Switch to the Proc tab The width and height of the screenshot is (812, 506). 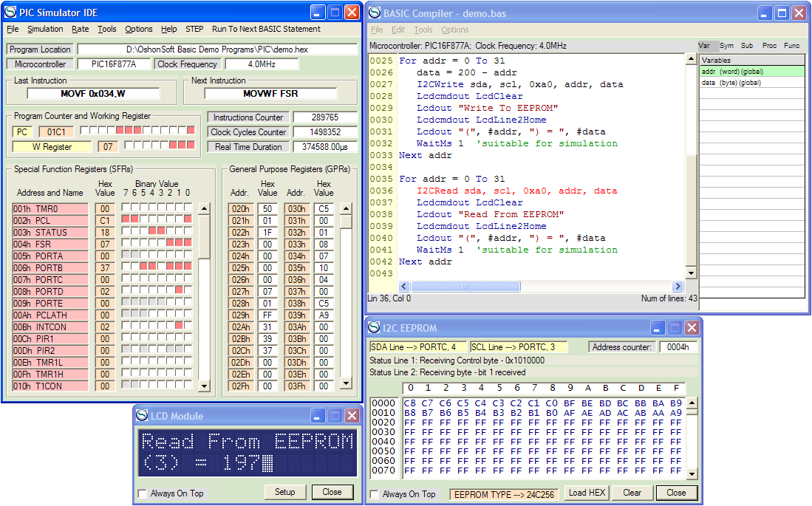769,46
